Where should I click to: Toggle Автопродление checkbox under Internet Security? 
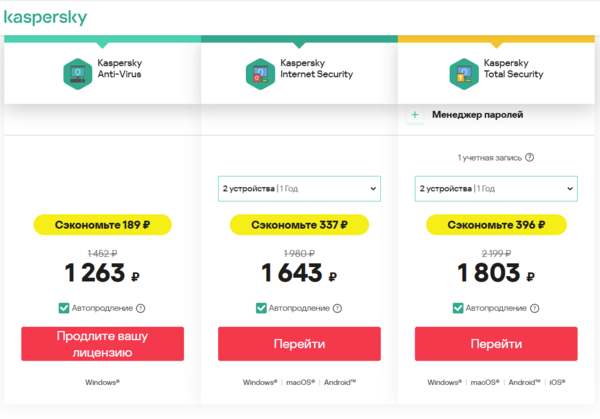[x=261, y=309]
